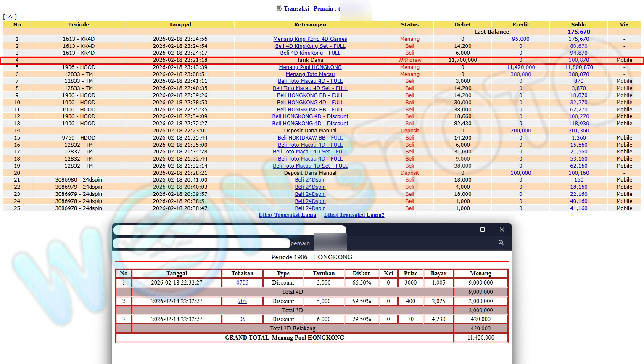Open Menang King Kong 4D Games entry
Image resolution: width=644 pixels, height=364 pixels.
tap(310, 39)
